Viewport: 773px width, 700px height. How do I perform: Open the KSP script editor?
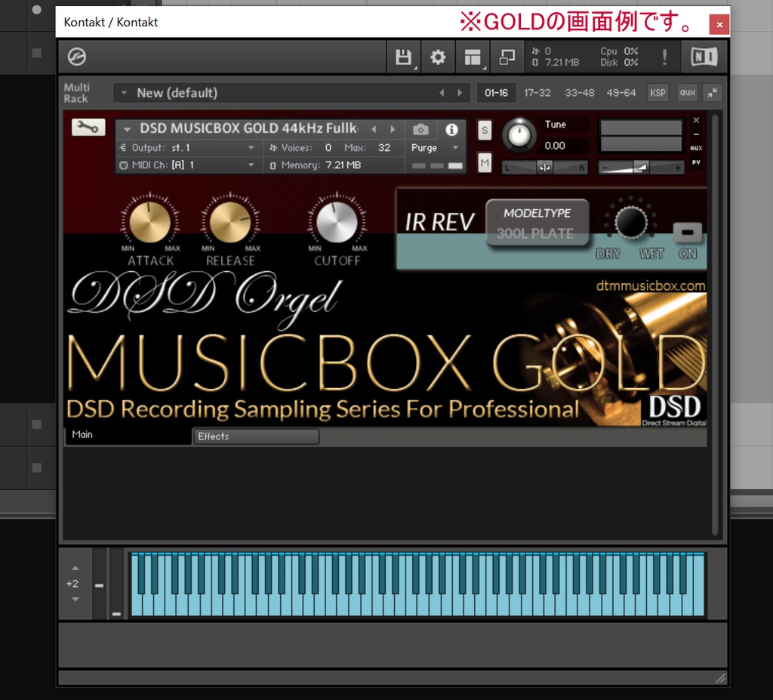(658, 93)
